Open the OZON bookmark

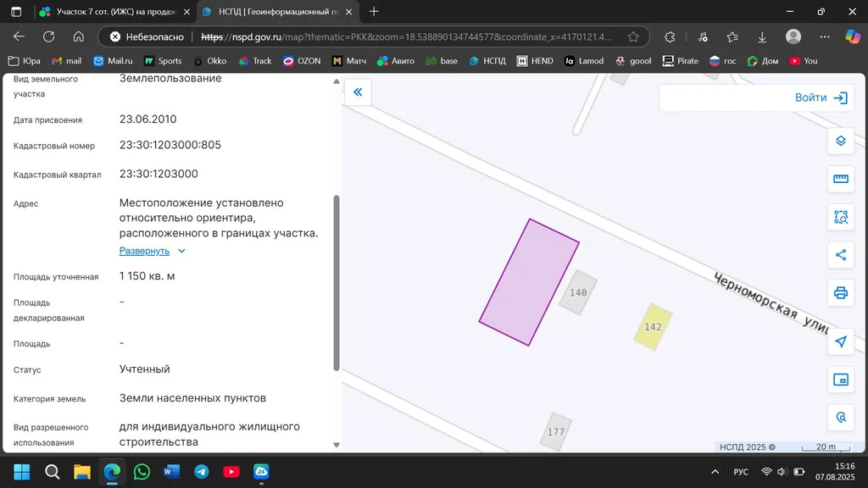[x=302, y=61]
